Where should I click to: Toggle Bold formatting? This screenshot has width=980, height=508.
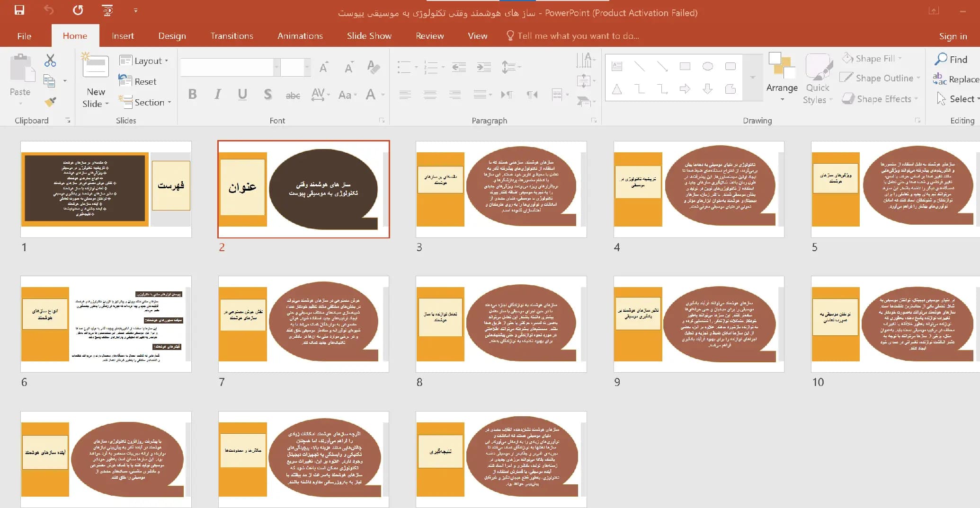192,94
